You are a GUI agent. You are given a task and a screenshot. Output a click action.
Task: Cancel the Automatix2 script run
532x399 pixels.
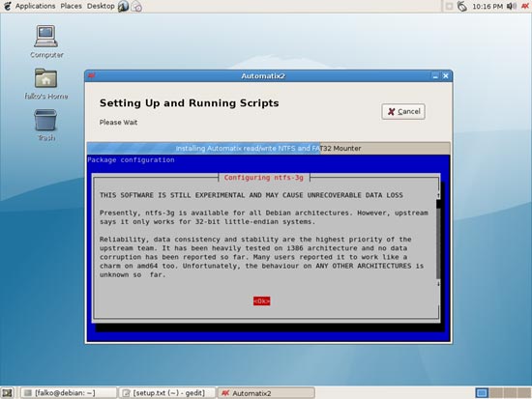pyautogui.click(x=403, y=111)
